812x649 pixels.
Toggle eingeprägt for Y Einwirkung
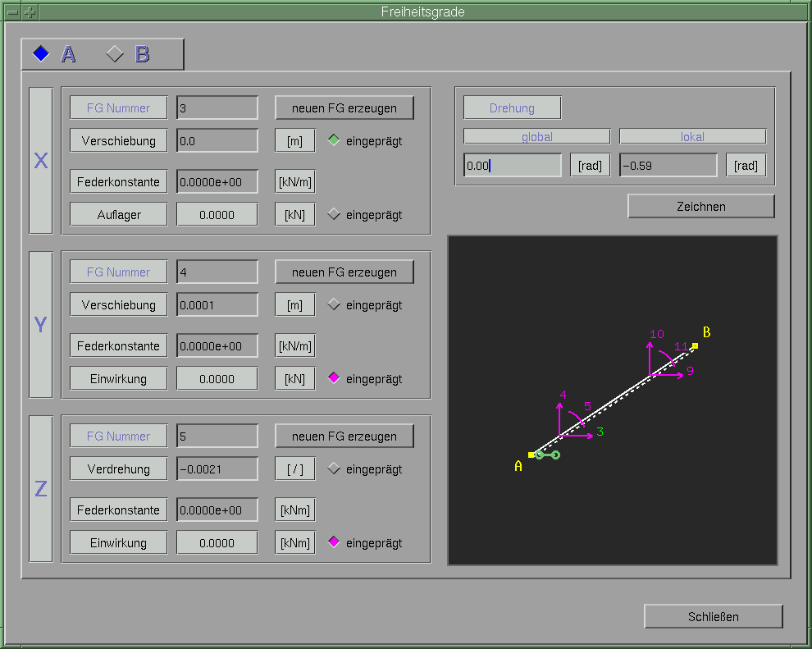pos(333,378)
